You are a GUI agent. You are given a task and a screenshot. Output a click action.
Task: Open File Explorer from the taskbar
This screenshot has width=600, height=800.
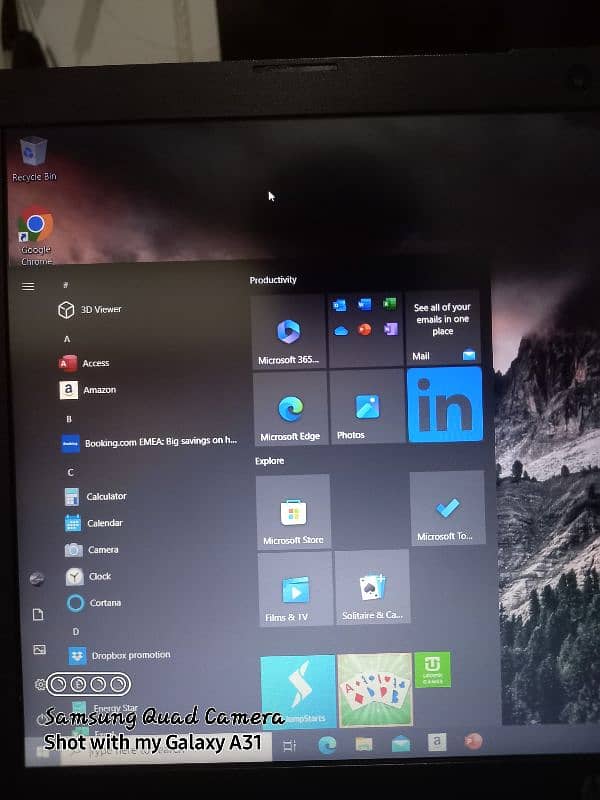pyautogui.click(x=364, y=744)
